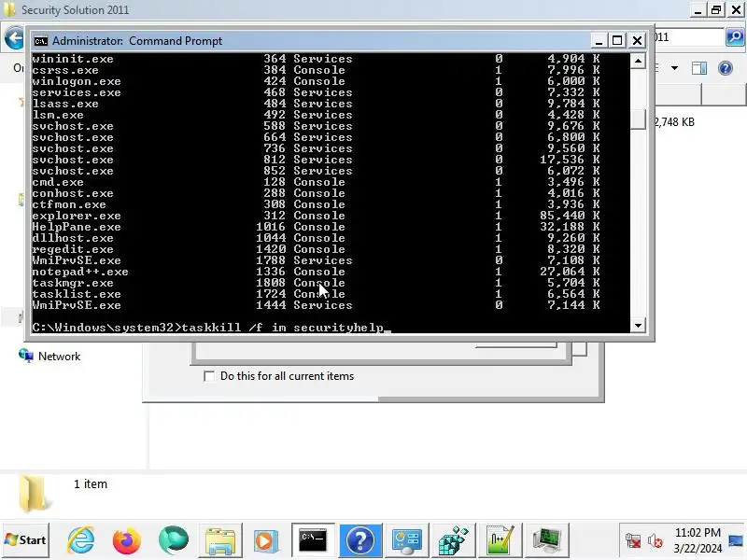Click the Command Prompt scroll down arrow

pyautogui.click(x=638, y=326)
